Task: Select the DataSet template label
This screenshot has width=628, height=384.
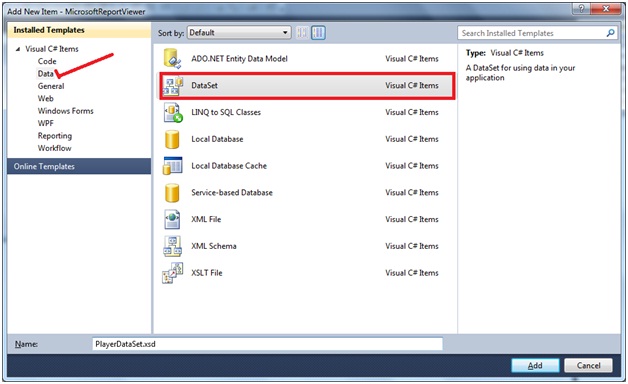Action: pyautogui.click(x=204, y=85)
